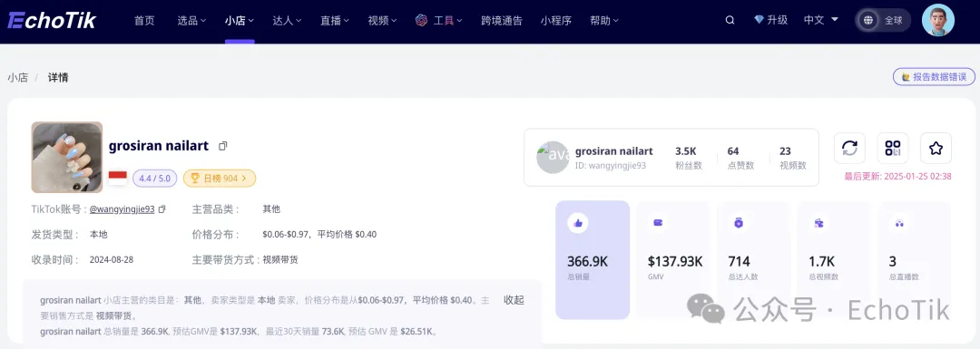Click the thumbs-up total sales icon

(x=577, y=223)
